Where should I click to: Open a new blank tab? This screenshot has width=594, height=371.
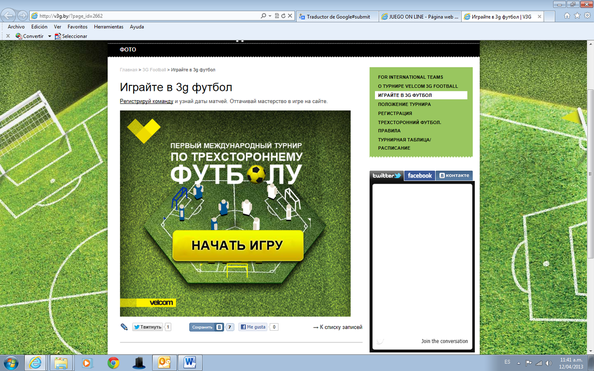(550, 17)
